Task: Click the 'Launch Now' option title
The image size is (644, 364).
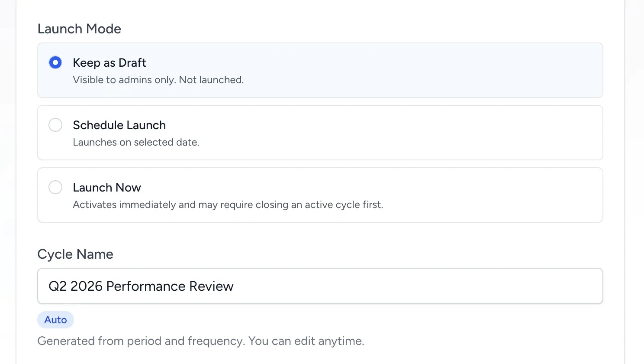Action: click(x=107, y=187)
